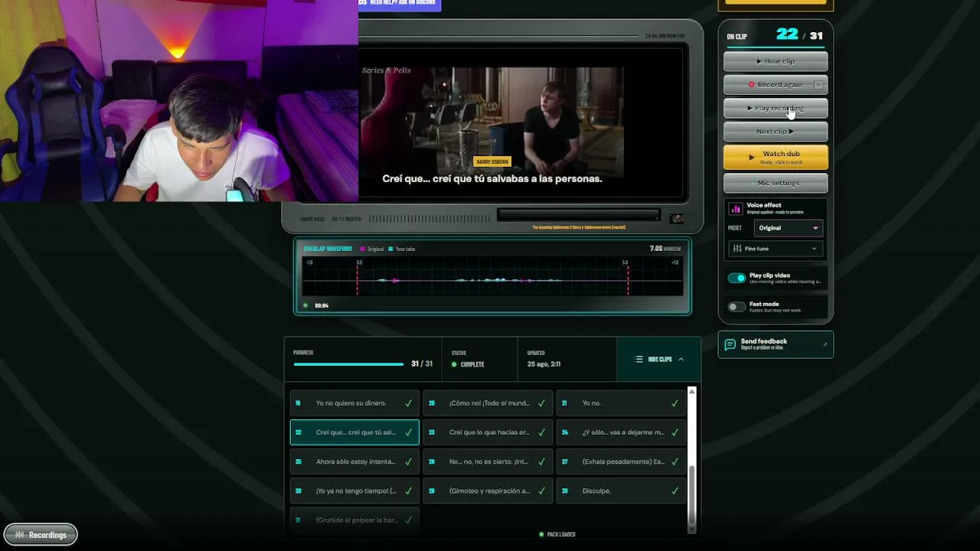The width and height of the screenshot is (980, 551).
Task: Click the checkmark on clip 26
Action: 541,461
